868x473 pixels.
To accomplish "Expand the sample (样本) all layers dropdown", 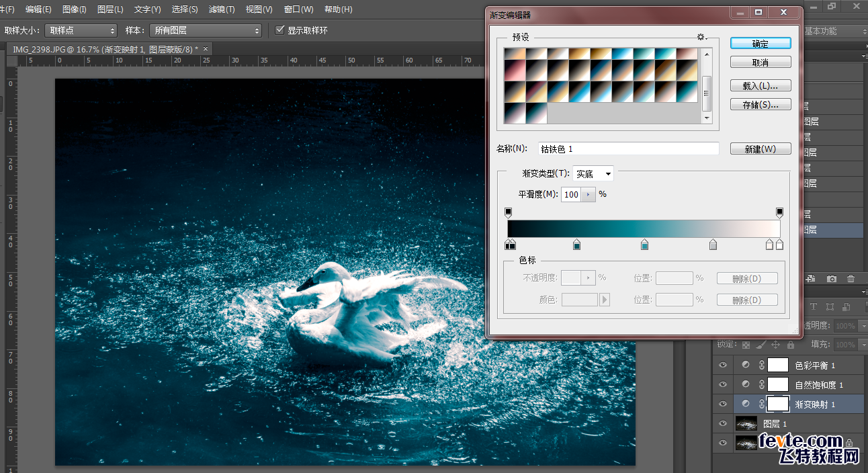I will [206, 31].
